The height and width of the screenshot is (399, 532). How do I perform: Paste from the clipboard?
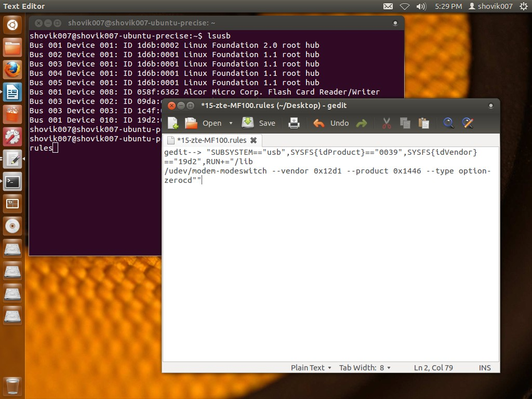point(423,123)
